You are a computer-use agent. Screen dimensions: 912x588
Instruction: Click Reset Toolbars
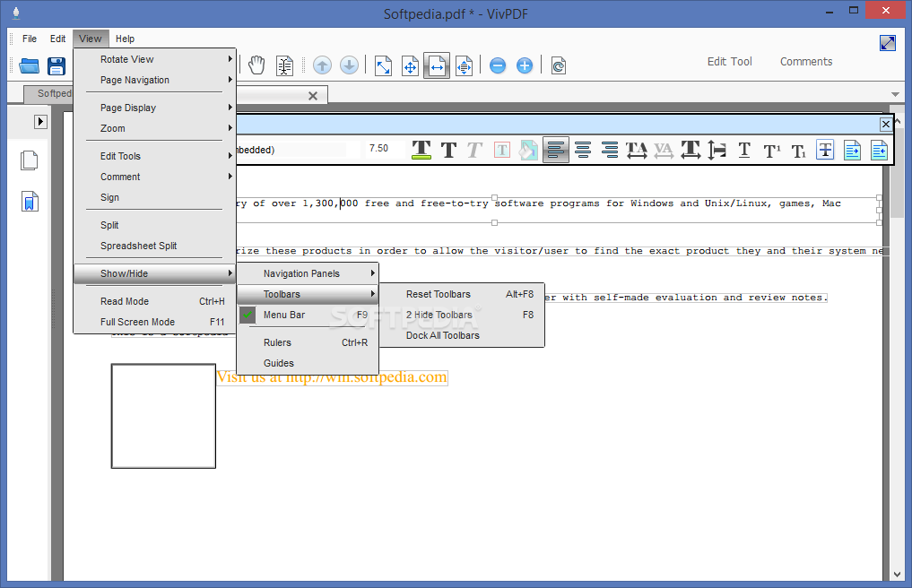(x=462, y=294)
